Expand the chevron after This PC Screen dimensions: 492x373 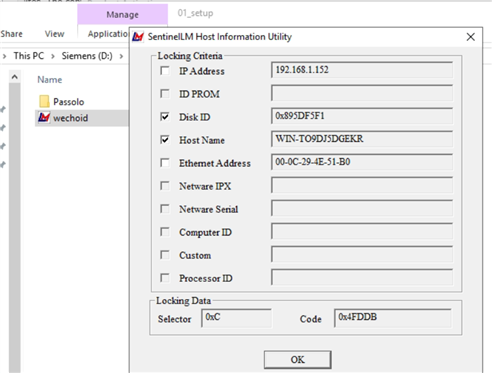53,56
